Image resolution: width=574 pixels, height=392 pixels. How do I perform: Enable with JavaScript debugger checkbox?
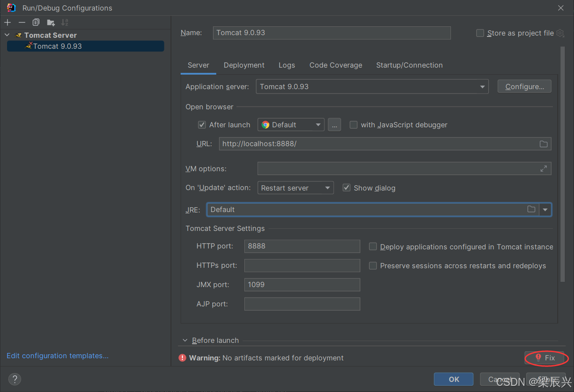pos(353,125)
